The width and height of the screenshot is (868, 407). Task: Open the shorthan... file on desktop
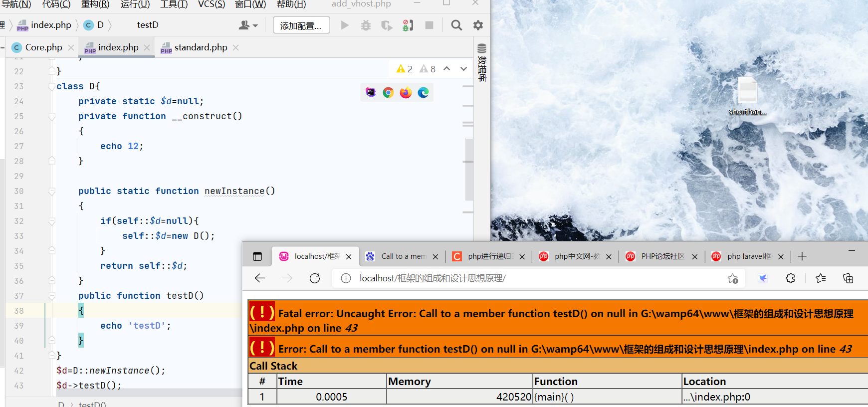(x=747, y=96)
